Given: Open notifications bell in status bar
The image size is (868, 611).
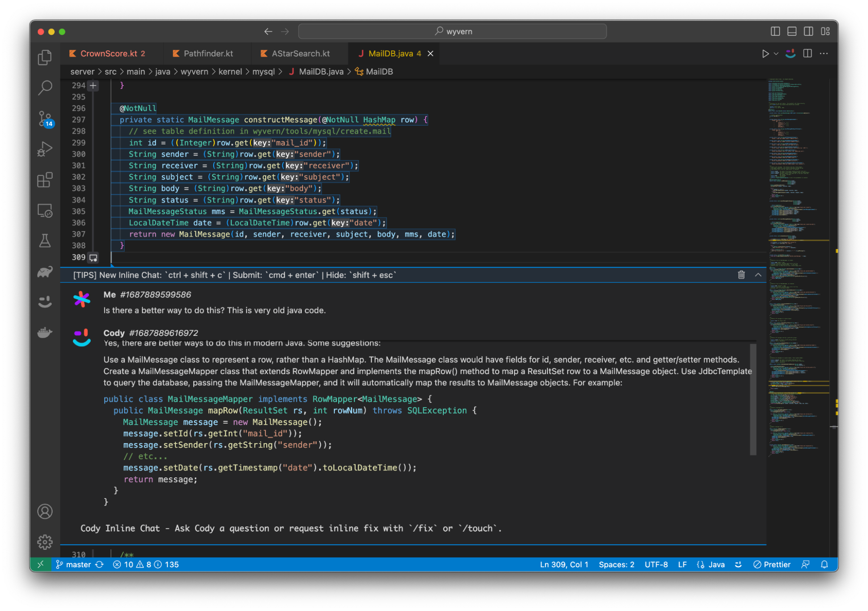Looking at the screenshot, I should coord(824,564).
